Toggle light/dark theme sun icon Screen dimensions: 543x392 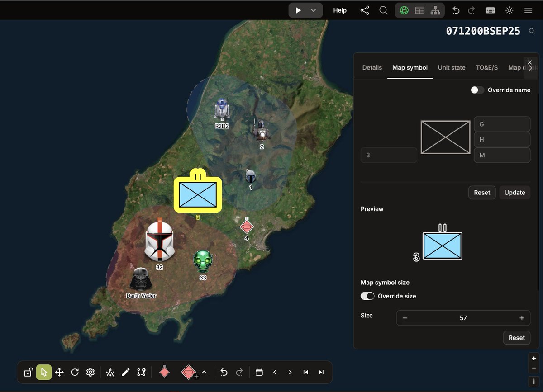click(x=509, y=10)
